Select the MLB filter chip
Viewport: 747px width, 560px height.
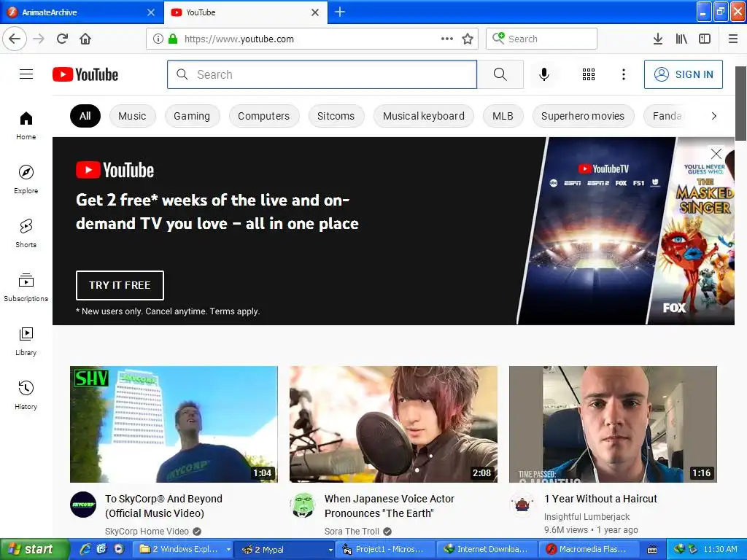[x=503, y=116]
